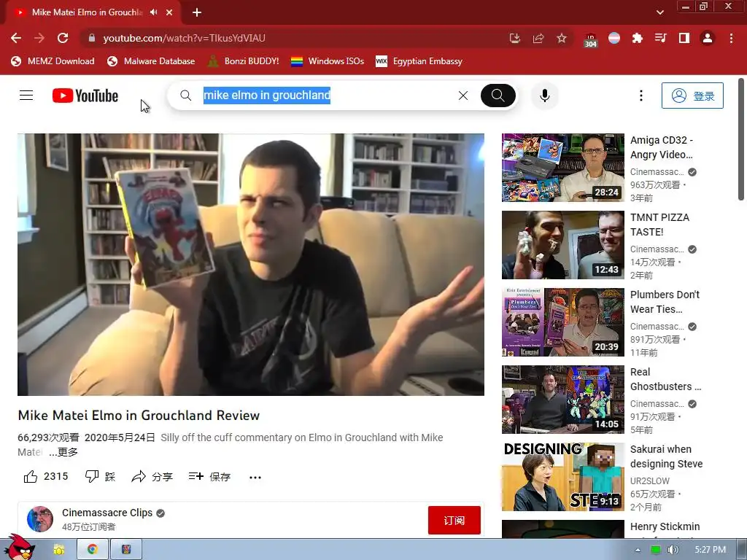Open the taskbar app next to Chrome
Viewport: 747px width, 560px height.
point(126,550)
